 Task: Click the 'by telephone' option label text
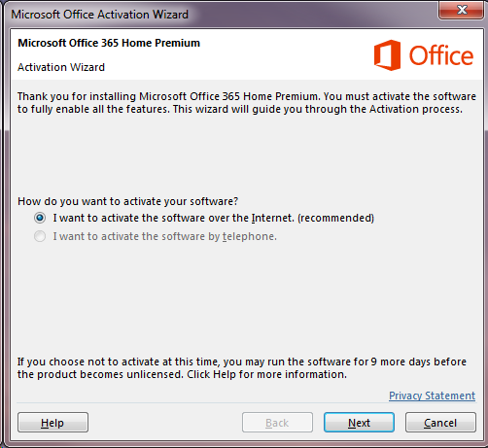click(165, 236)
